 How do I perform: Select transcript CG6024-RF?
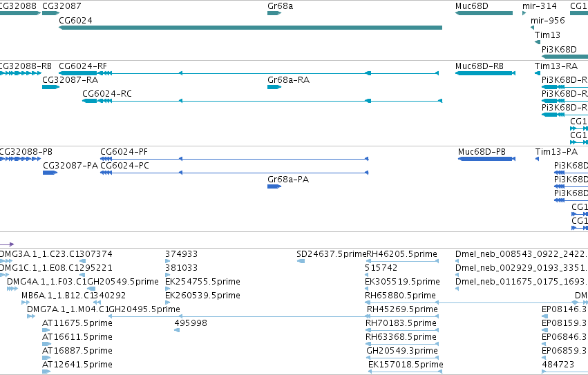point(249,73)
